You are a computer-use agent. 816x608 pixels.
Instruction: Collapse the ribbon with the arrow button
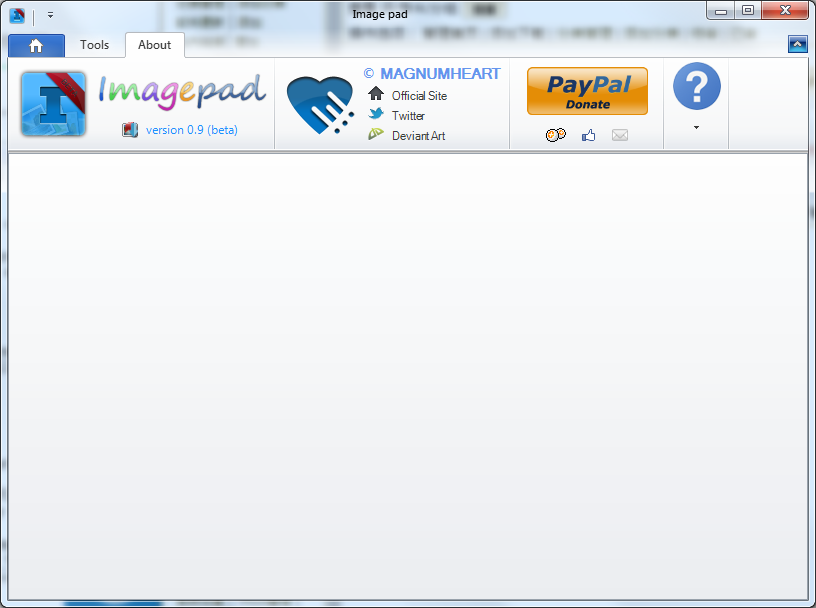tap(797, 44)
